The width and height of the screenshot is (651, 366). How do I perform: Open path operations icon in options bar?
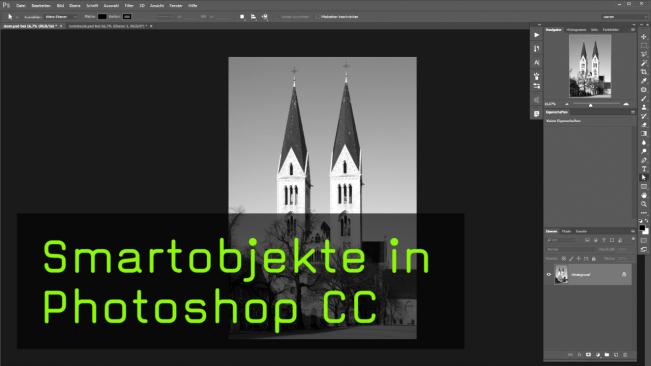242,17
